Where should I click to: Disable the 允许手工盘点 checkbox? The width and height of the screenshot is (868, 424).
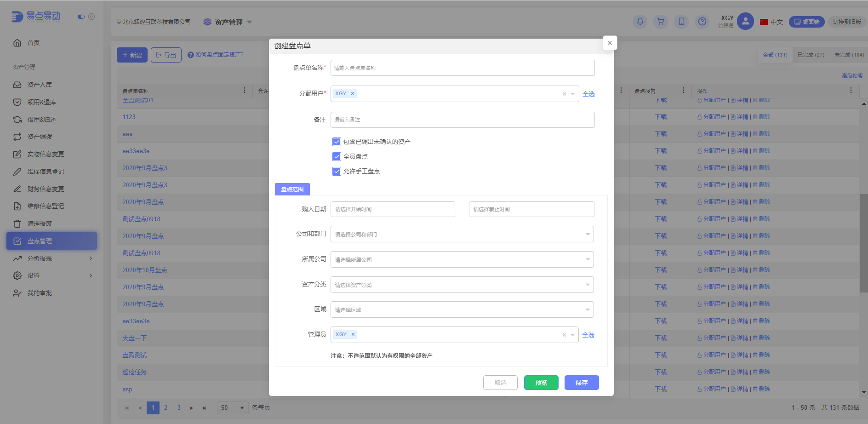pyautogui.click(x=337, y=171)
